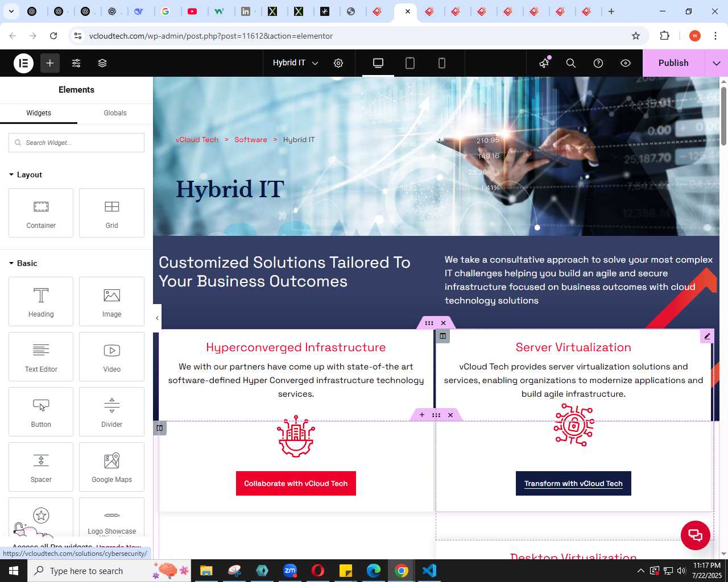Open the Finder search icon
728x582 pixels.
(x=571, y=63)
